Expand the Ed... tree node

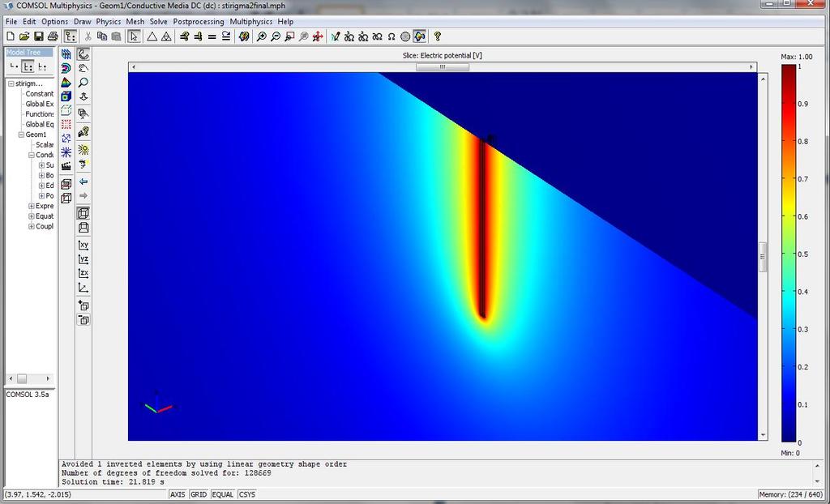point(41,186)
